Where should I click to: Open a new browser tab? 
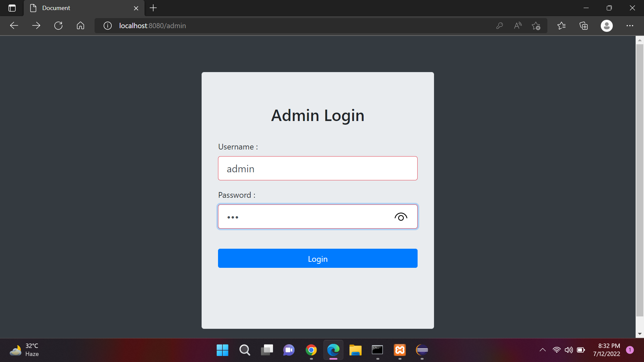click(153, 8)
